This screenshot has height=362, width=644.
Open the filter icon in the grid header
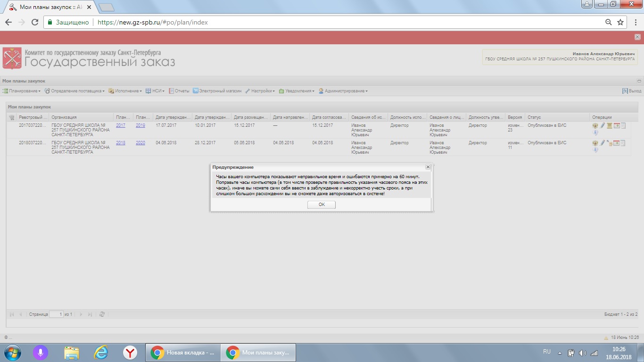point(11,117)
